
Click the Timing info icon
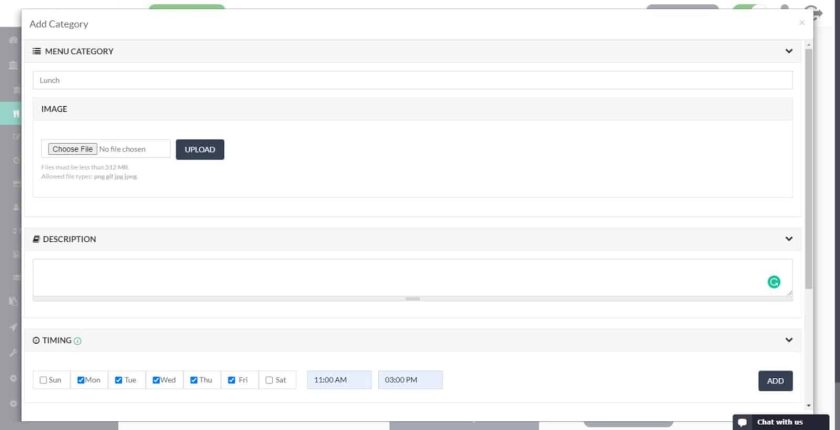78,341
